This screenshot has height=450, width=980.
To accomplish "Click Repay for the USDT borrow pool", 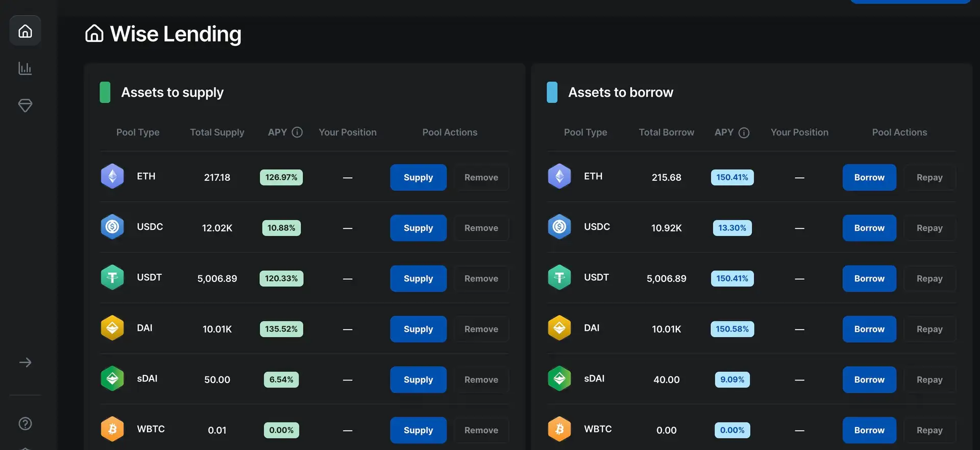I will coord(929,278).
